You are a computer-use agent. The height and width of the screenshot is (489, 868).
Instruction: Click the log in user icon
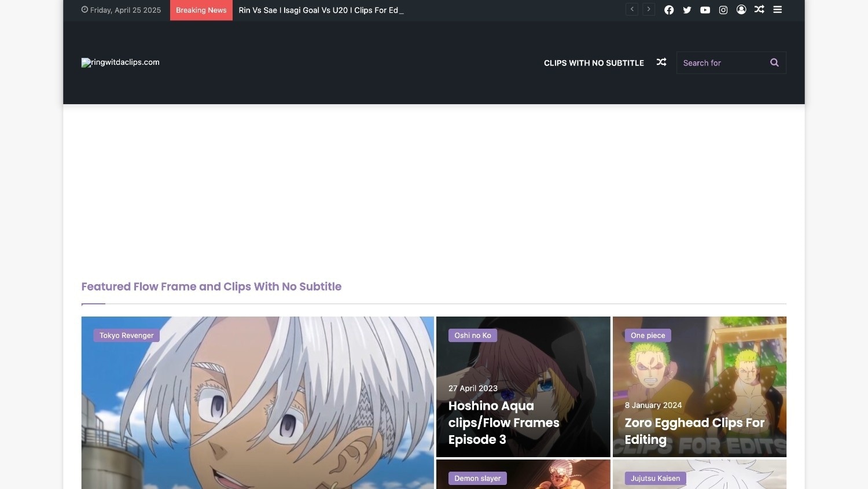[x=741, y=10]
